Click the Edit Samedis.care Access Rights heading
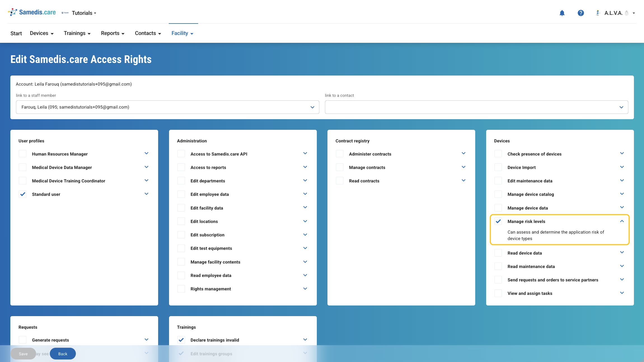644x362 pixels. (x=81, y=59)
